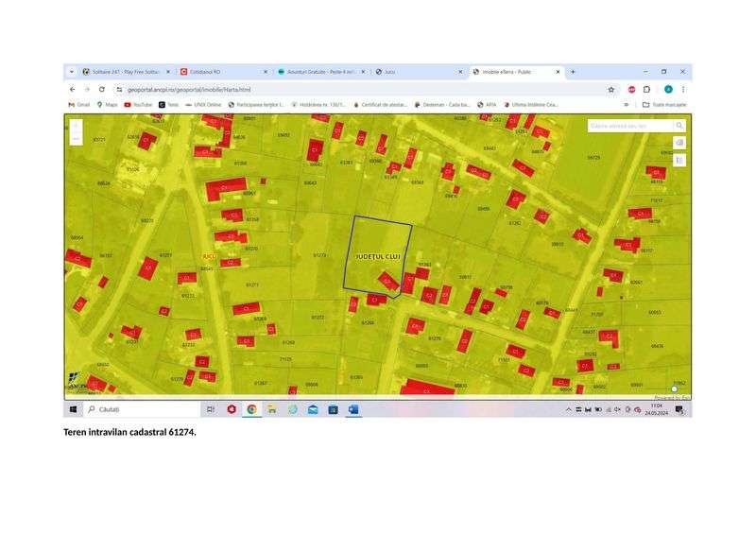
Task: Open the volume control in the tray
Action: (618, 409)
